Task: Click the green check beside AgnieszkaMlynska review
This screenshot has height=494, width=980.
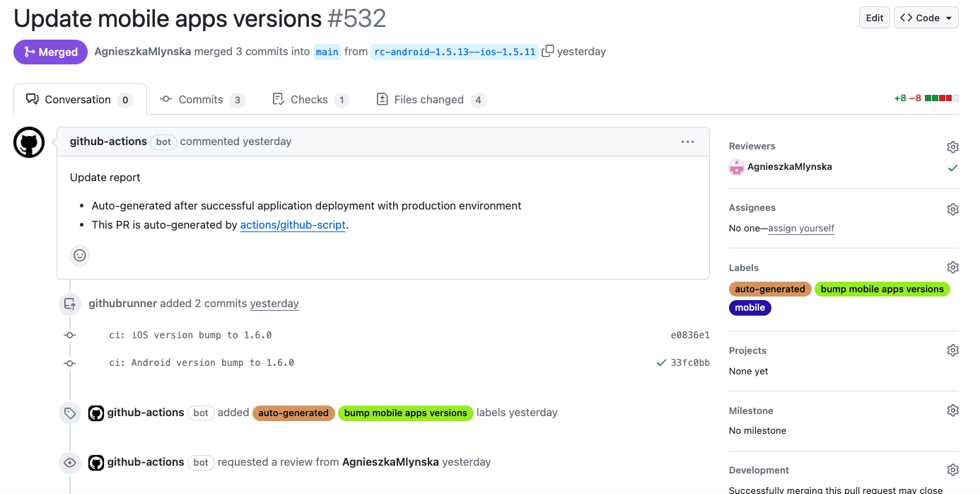Action: [x=953, y=168]
